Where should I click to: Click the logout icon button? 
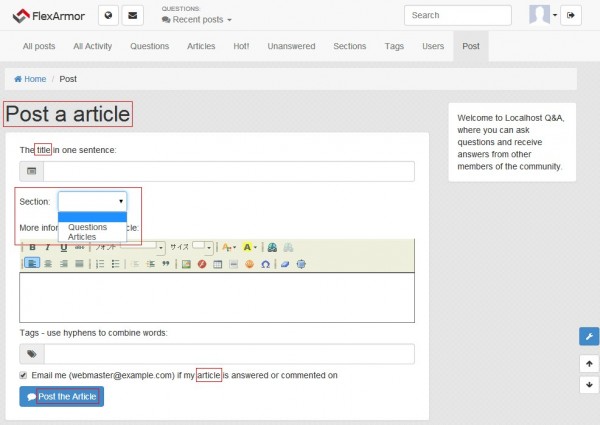click(570, 15)
